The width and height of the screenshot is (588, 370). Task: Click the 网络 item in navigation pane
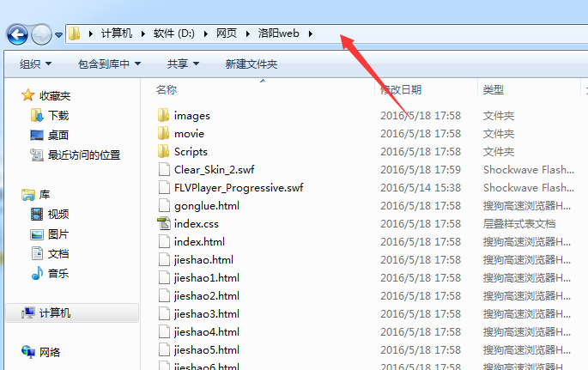click(50, 352)
